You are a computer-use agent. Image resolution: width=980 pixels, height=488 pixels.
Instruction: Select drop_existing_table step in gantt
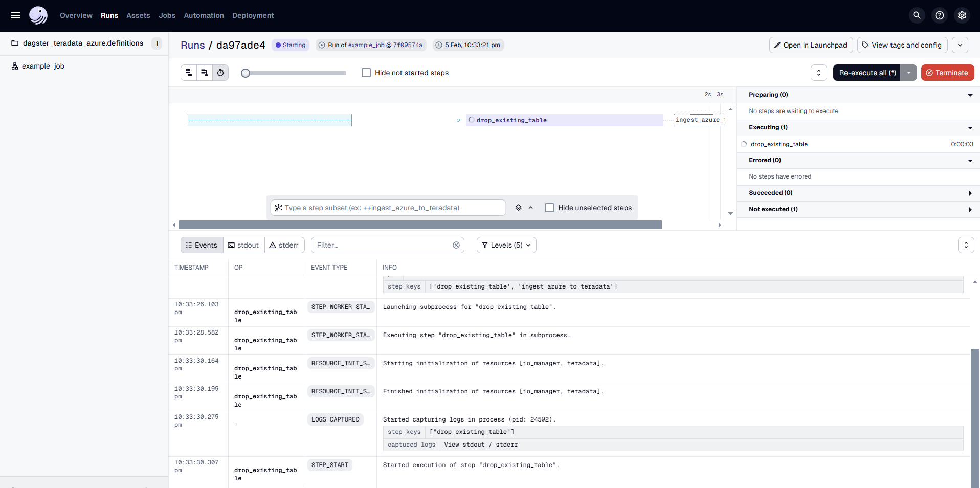(x=565, y=120)
